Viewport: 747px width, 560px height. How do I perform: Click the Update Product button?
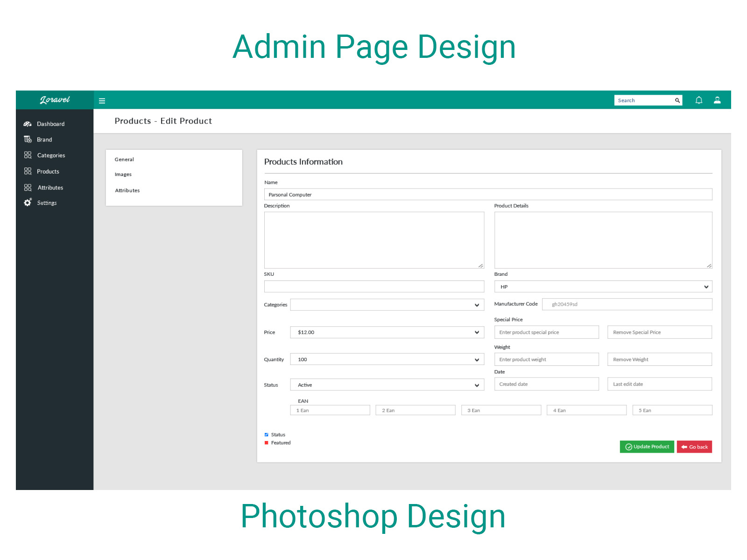coord(647,447)
